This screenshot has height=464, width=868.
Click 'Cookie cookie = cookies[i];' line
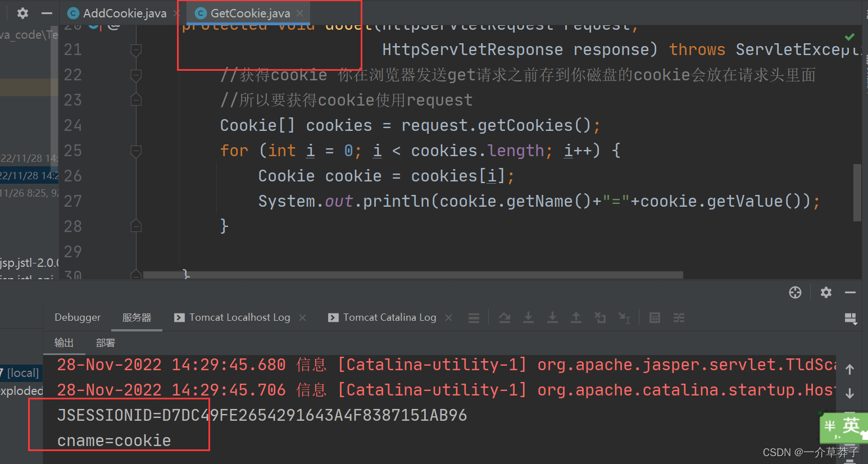386,176
